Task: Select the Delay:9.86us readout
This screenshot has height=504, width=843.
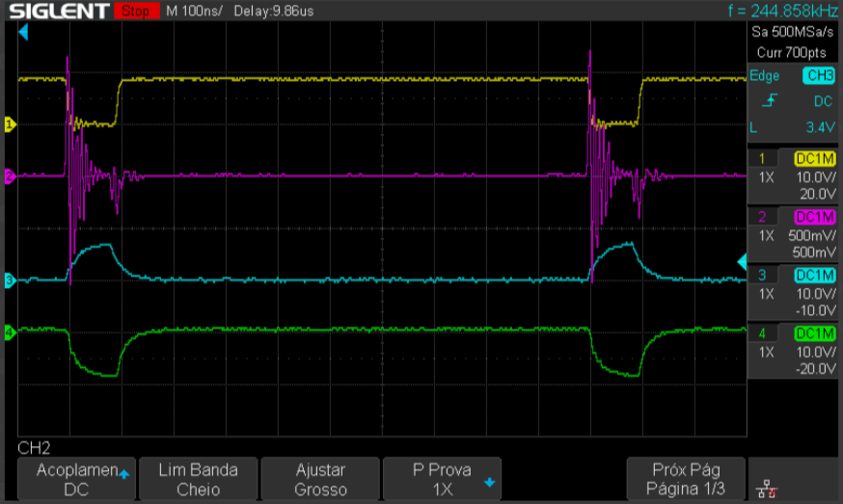Action: 274,11
